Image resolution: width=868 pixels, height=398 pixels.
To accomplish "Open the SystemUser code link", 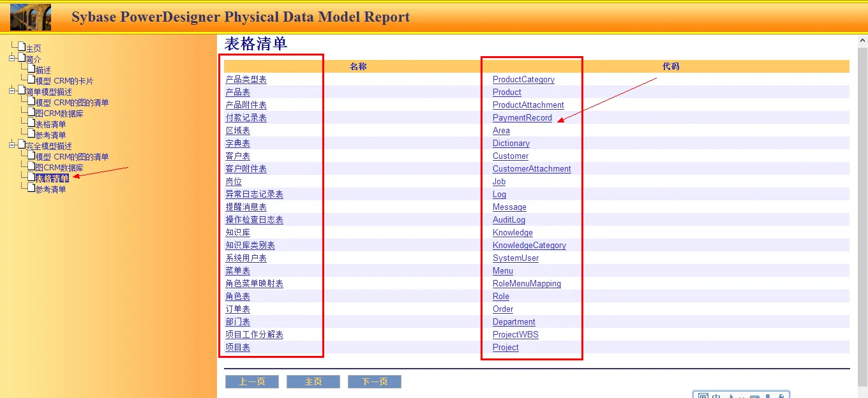I will [x=516, y=258].
